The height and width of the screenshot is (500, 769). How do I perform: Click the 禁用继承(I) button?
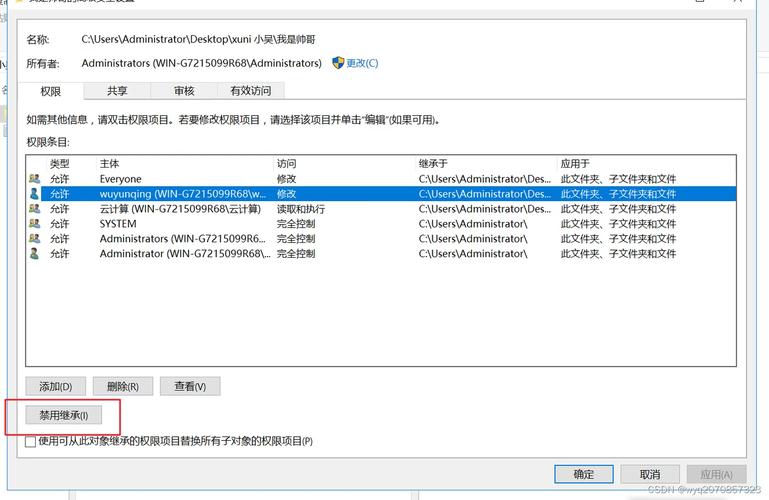tap(64, 415)
